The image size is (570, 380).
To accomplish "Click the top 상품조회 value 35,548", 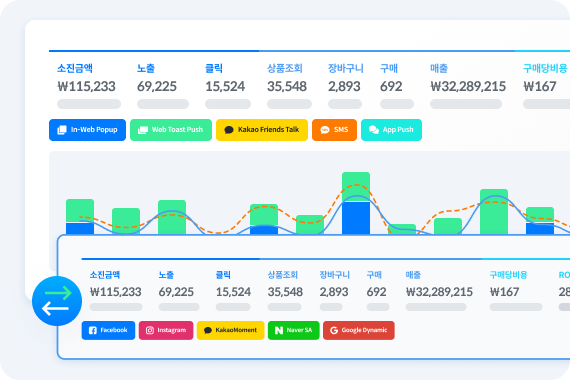I will click(287, 86).
